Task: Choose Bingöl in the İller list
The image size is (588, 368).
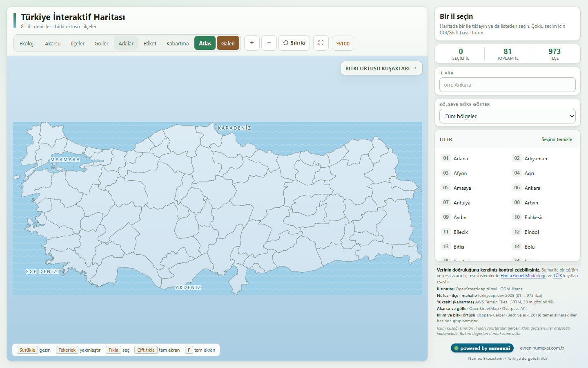Action: pos(543,232)
